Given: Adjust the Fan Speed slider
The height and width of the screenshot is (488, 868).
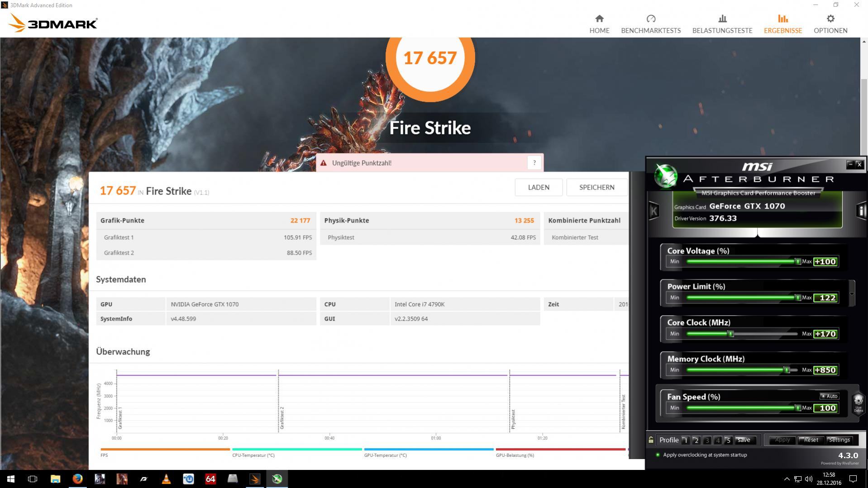Looking at the screenshot, I should tap(742, 408).
